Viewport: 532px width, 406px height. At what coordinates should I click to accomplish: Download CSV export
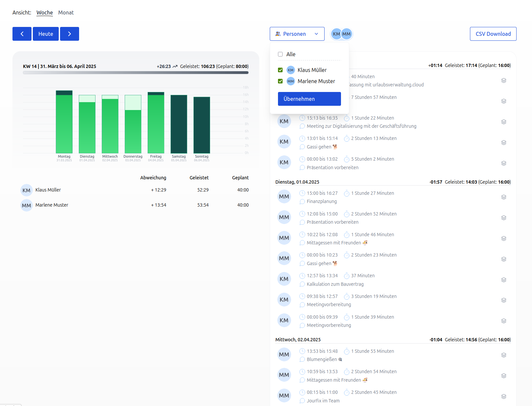[x=493, y=34]
